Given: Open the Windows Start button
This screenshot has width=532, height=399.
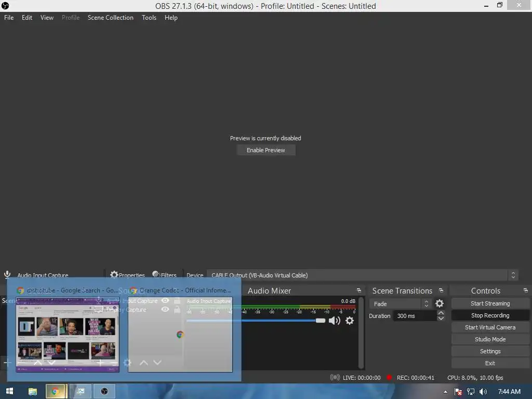Looking at the screenshot, I should (9, 391).
